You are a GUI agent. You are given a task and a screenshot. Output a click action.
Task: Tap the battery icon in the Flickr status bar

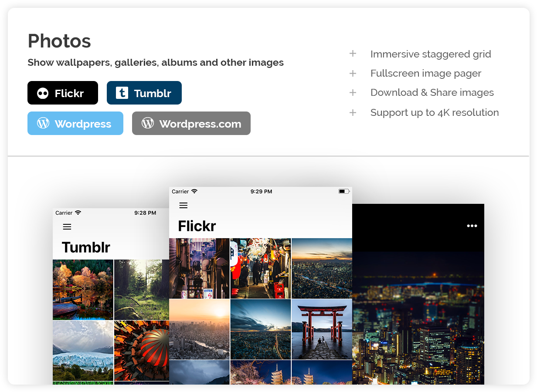coord(344,191)
